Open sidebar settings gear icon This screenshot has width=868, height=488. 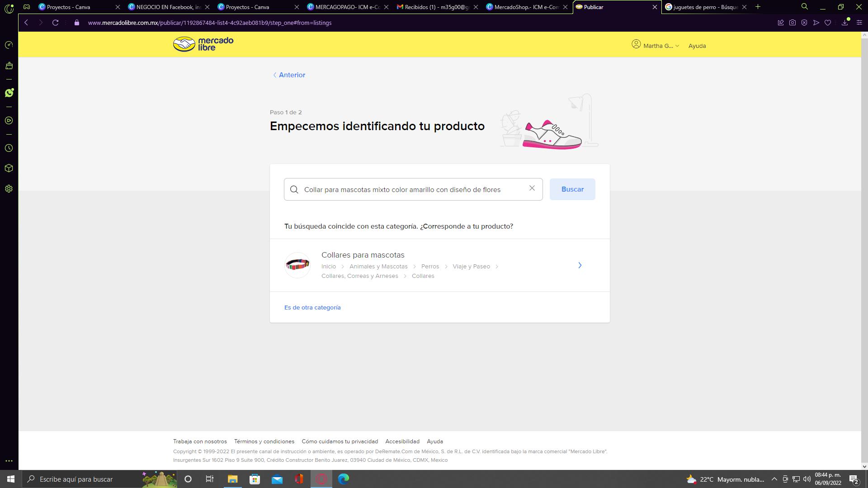coord(9,189)
